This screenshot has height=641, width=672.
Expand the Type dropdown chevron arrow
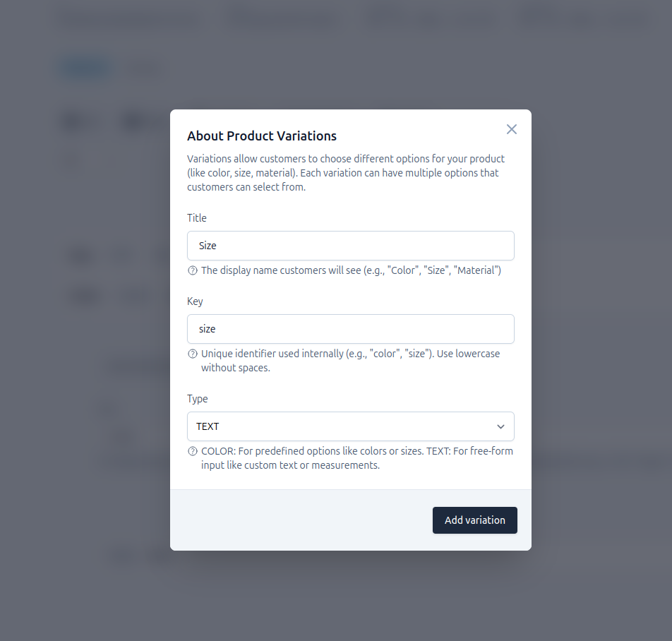coord(500,427)
